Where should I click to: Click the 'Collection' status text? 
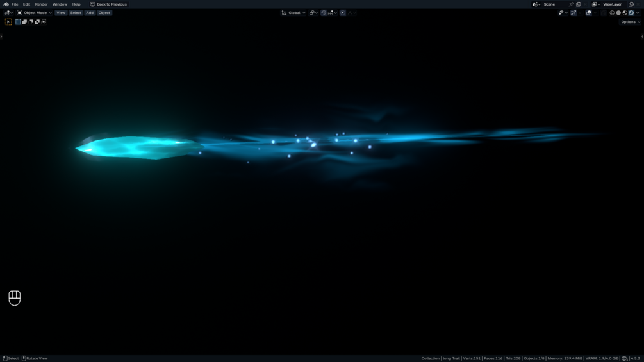[x=431, y=358]
